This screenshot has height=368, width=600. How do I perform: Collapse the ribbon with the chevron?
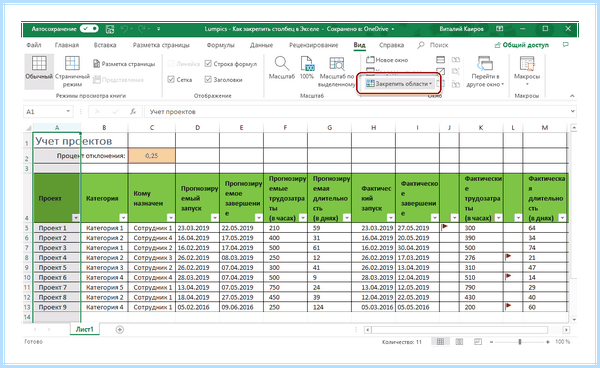pyautogui.click(x=572, y=96)
